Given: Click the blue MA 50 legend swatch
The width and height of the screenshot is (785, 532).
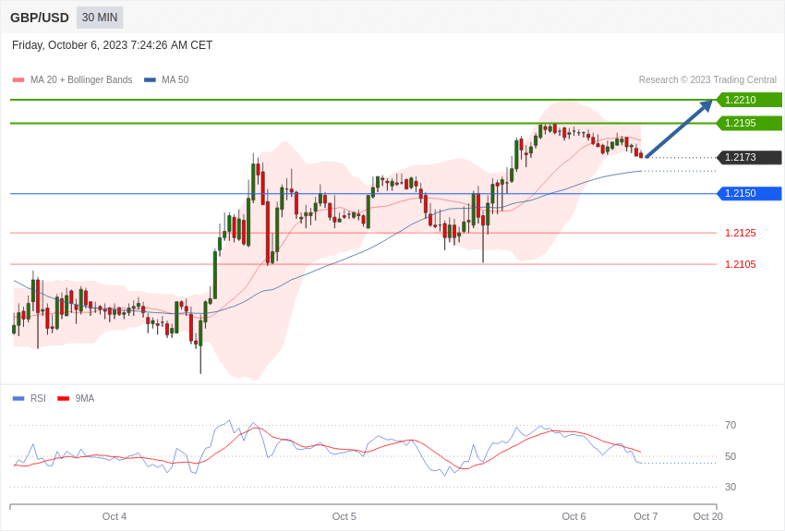Looking at the screenshot, I should pos(150,80).
